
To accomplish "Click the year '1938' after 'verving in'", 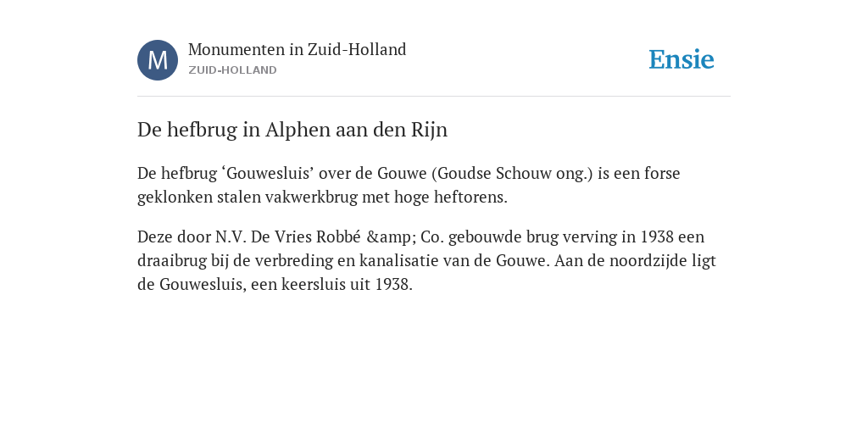I will coord(657,237).
